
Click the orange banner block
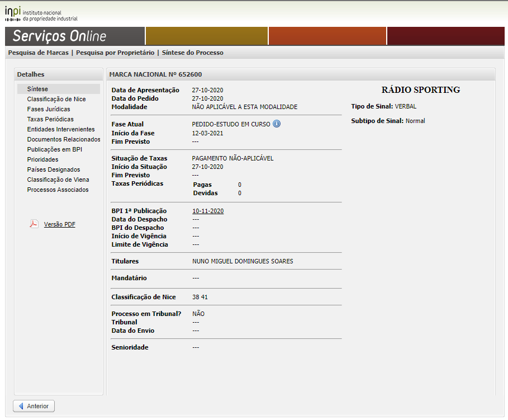[x=327, y=36]
